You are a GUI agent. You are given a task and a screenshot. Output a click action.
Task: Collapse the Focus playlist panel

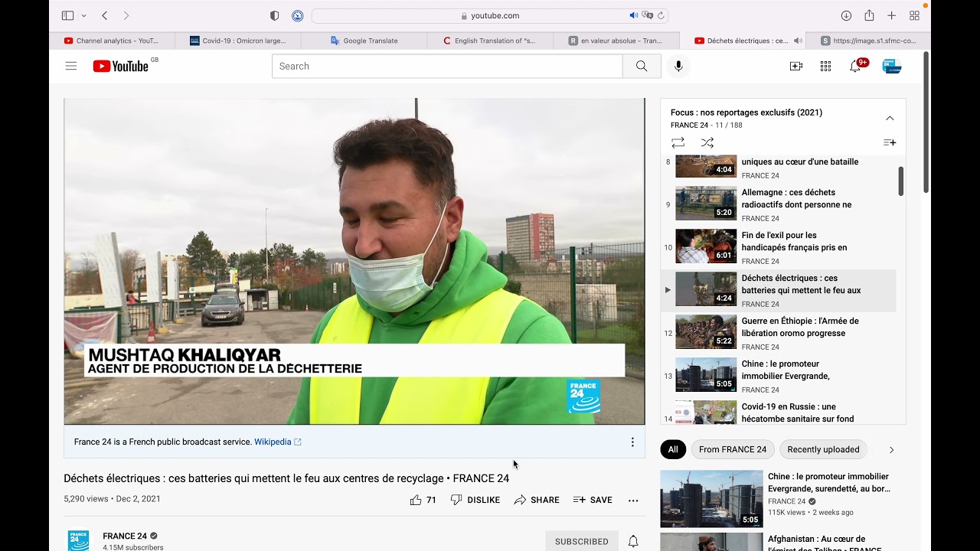(x=890, y=118)
